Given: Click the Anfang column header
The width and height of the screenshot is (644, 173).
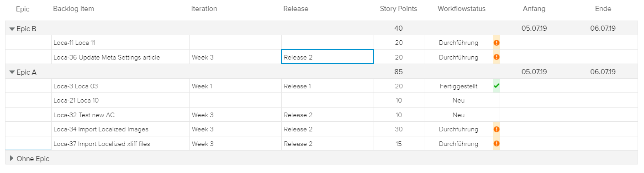Looking at the screenshot, I should [x=534, y=9].
